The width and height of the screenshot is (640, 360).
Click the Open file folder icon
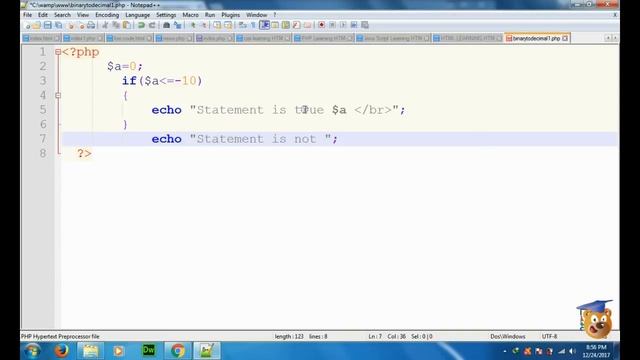(36, 25)
